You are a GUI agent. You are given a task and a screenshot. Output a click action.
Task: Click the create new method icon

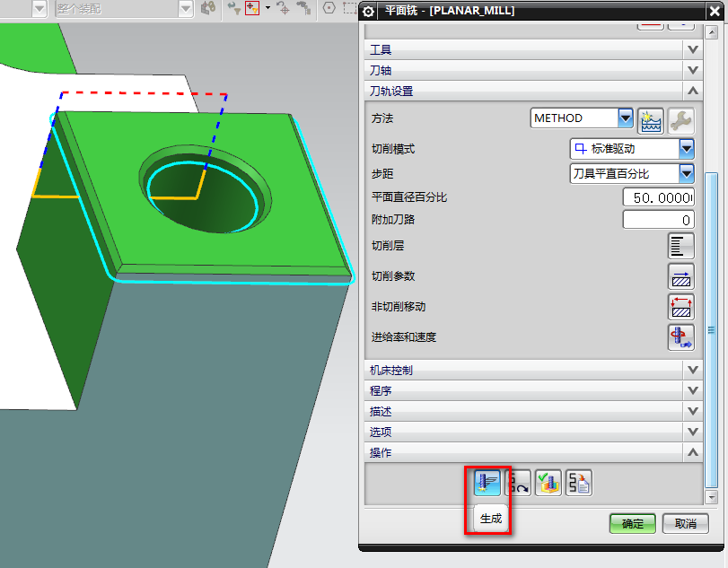(x=650, y=118)
